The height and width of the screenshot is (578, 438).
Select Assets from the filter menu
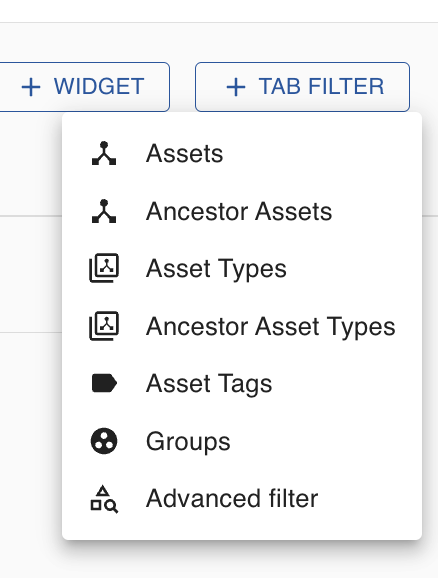242,153
